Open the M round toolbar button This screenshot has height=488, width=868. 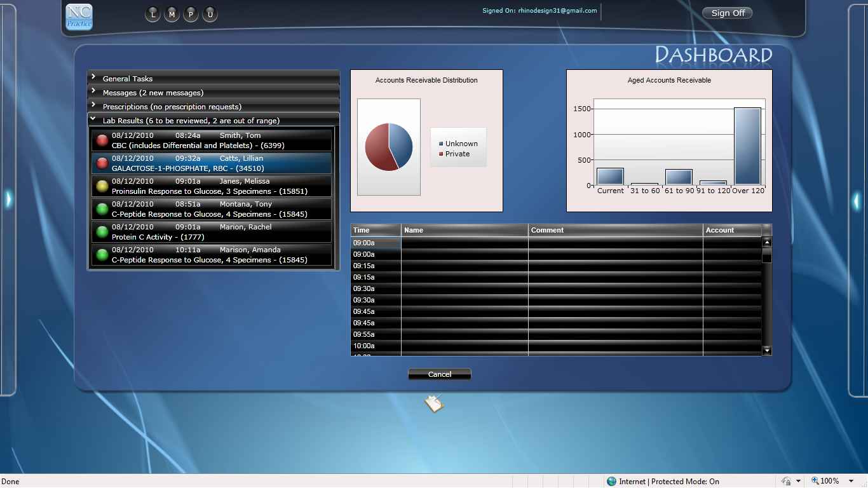pyautogui.click(x=172, y=14)
